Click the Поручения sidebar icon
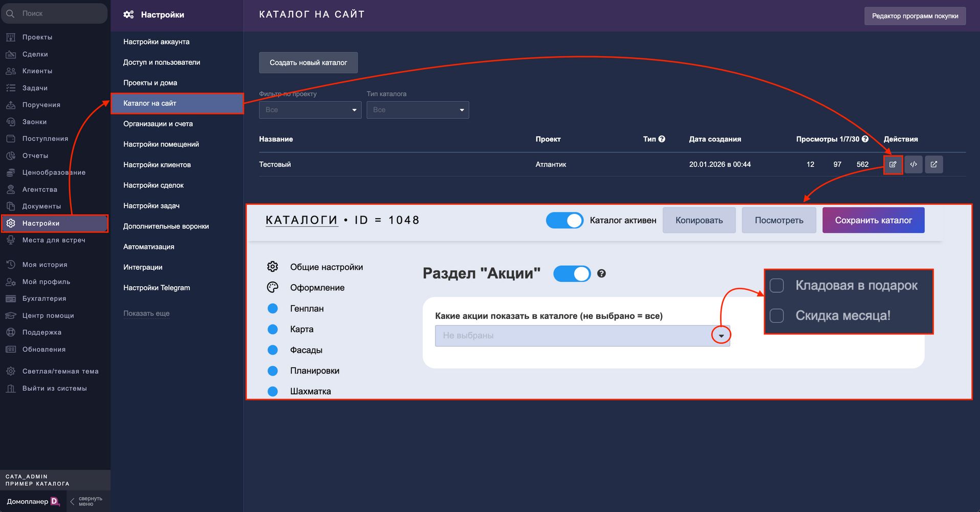This screenshot has height=512, width=980. coord(11,104)
